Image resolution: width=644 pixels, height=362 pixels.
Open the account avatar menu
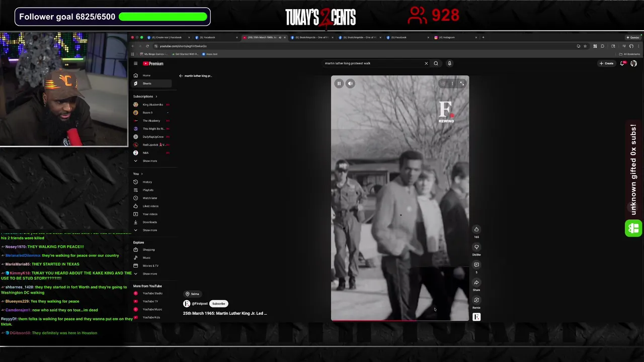pyautogui.click(x=633, y=63)
